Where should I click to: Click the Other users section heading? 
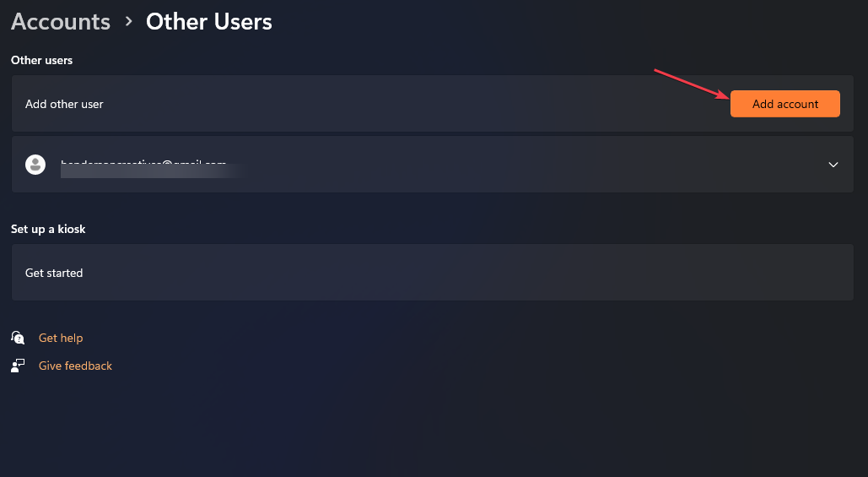41,60
